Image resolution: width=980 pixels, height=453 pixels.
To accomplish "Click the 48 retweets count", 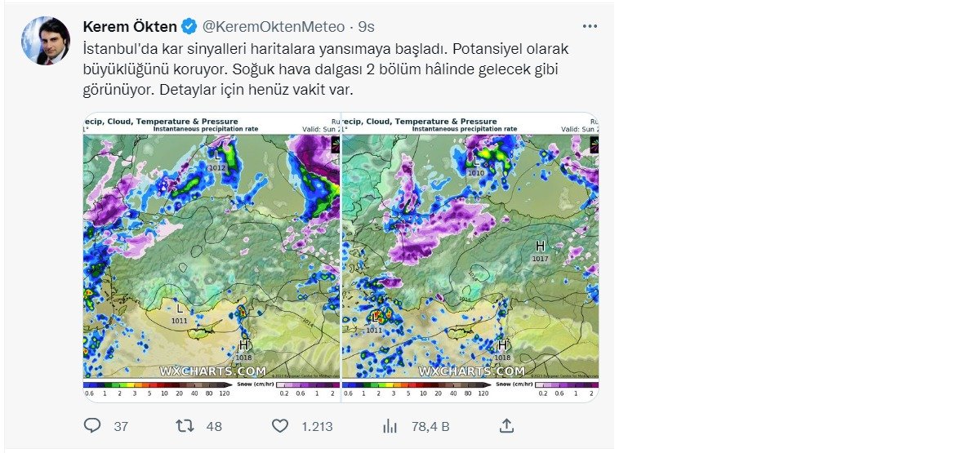I will [x=213, y=426].
